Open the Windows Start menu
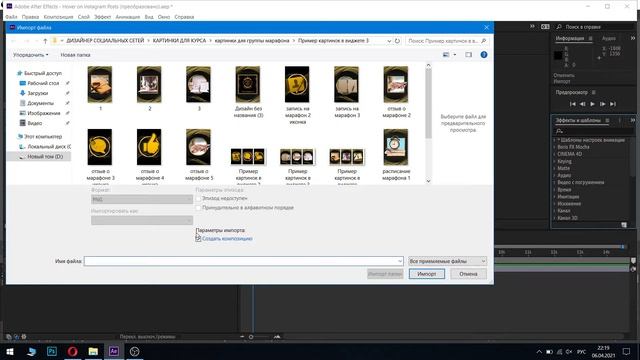The image size is (640, 360). [10, 351]
